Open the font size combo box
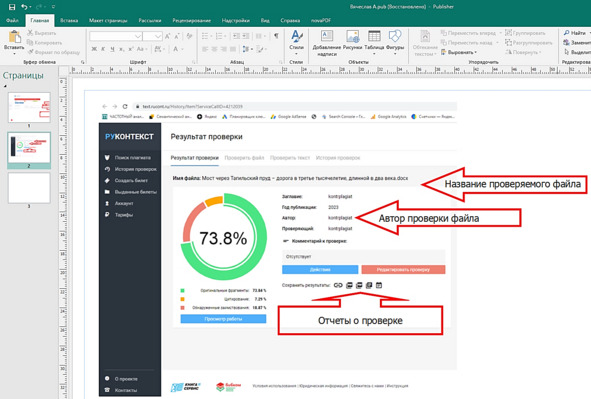 tap(153, 36)
